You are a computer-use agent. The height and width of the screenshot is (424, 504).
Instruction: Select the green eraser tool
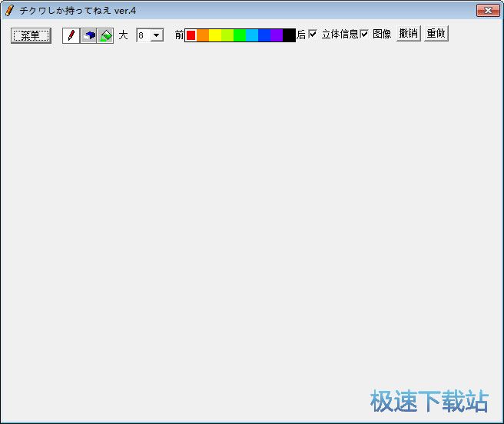pos(106,35)
